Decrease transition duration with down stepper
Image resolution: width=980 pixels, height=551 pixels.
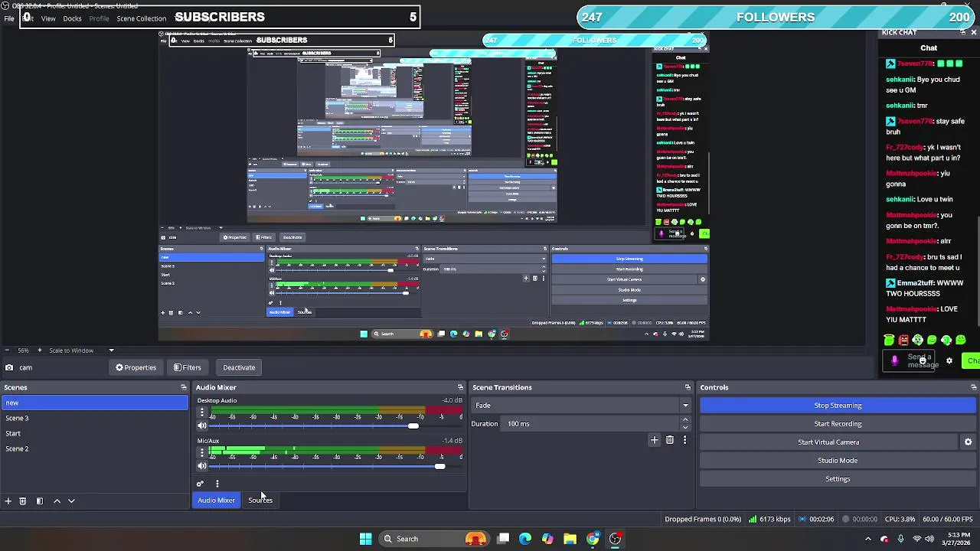685,427
